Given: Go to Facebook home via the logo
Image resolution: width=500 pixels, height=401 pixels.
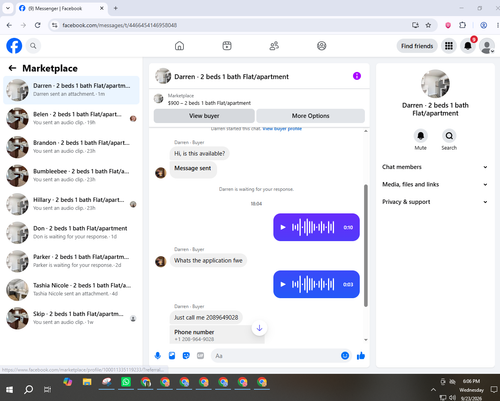Looking at the screenshot, I should 14,46.
